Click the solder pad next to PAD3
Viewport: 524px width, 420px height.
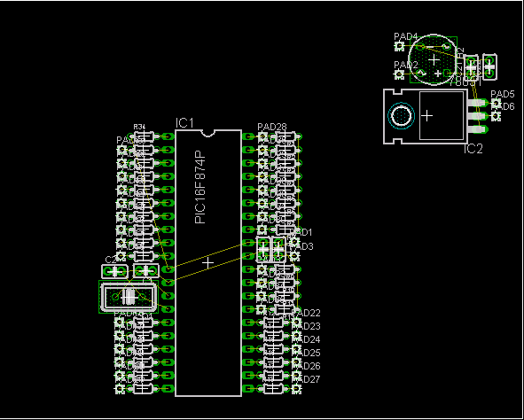(x=294, y=256)
